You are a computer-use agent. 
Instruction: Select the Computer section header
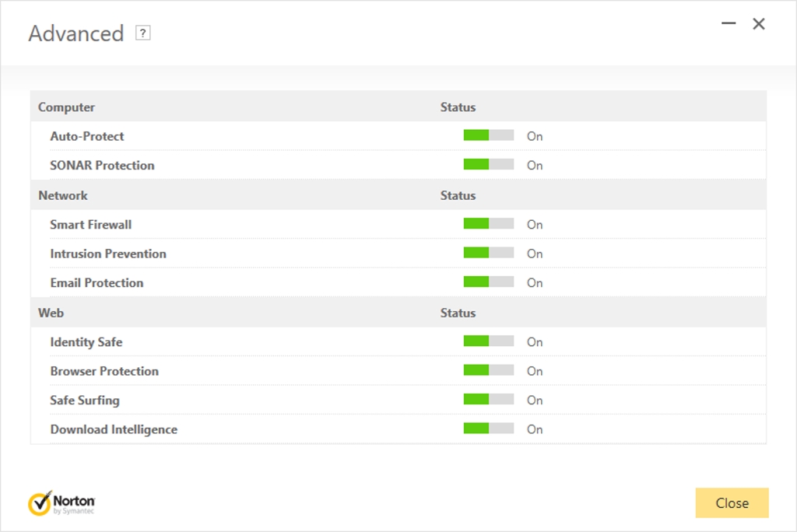(66, 107)
